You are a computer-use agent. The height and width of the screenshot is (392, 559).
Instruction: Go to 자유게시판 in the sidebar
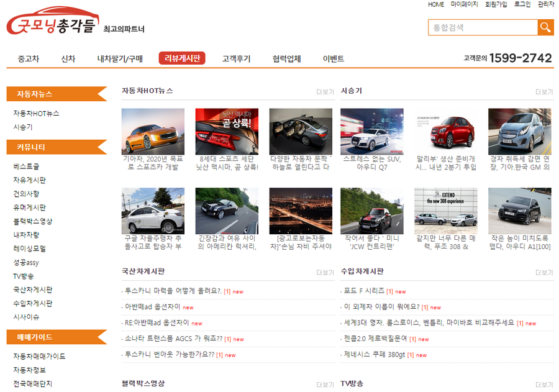pyautogui.click(x=30, y=180)
